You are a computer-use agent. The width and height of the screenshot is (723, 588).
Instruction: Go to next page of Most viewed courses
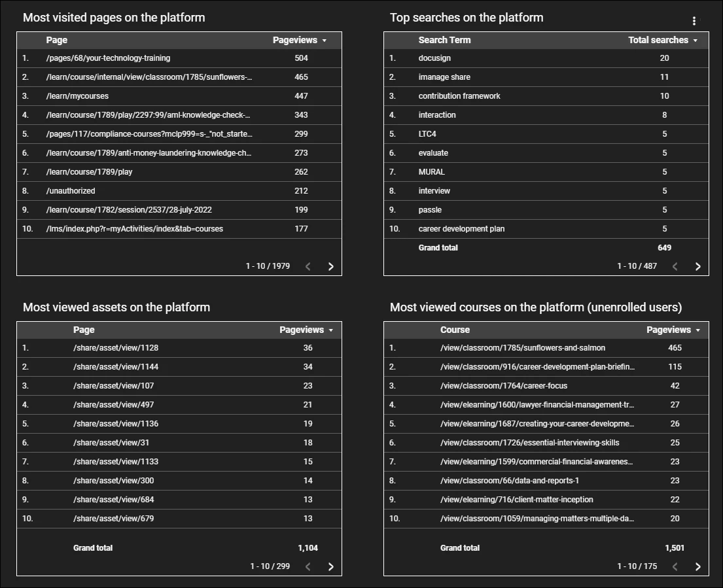point(697,566)
